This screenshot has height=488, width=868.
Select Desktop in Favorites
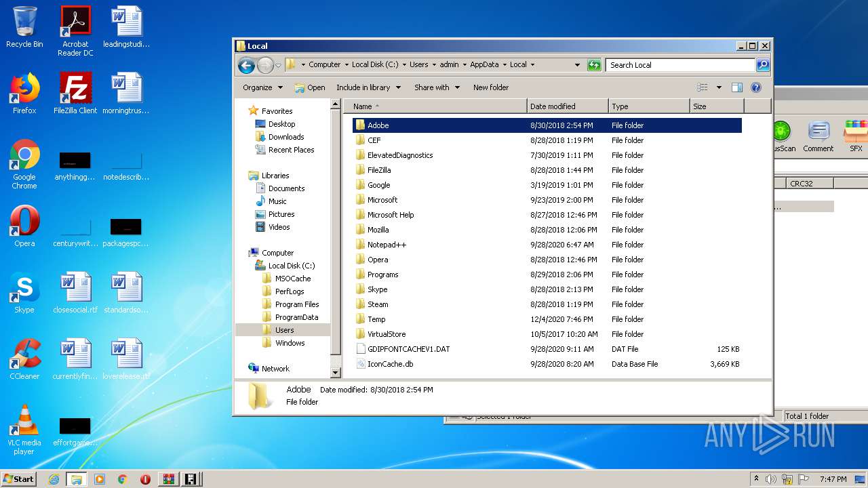[281, 124]
